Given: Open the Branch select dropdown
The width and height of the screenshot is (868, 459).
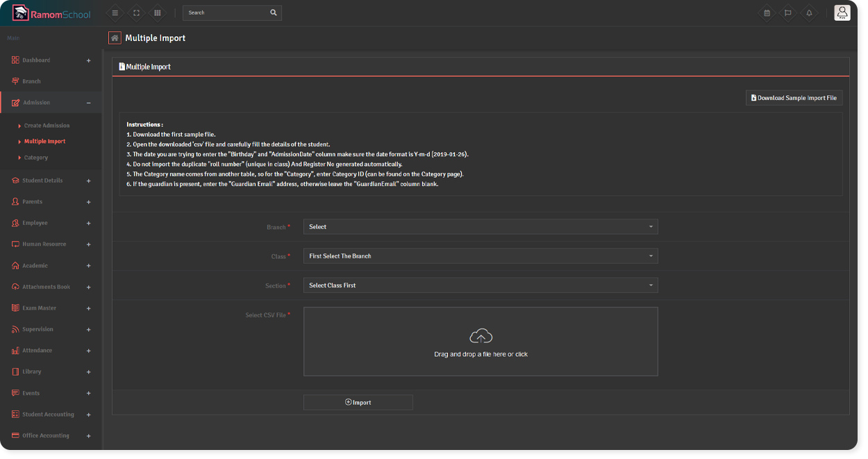Looking at the screenshot, I should (480, 227).
